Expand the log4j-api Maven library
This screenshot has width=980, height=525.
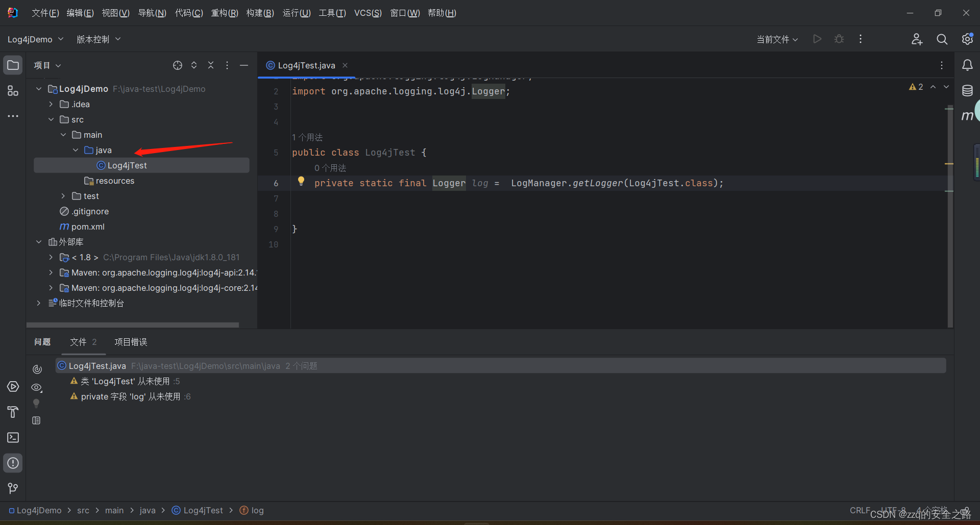point(51,272)
